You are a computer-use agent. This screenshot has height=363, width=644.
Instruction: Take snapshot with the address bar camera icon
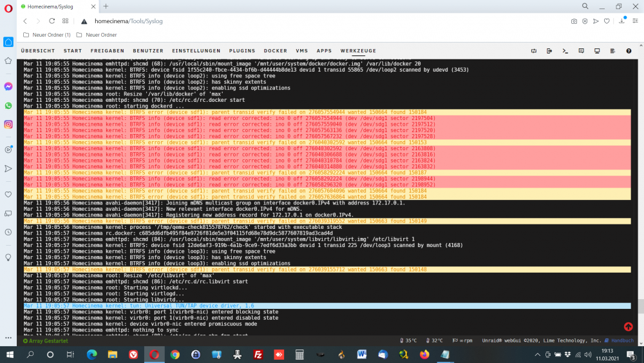pos(574,21)
